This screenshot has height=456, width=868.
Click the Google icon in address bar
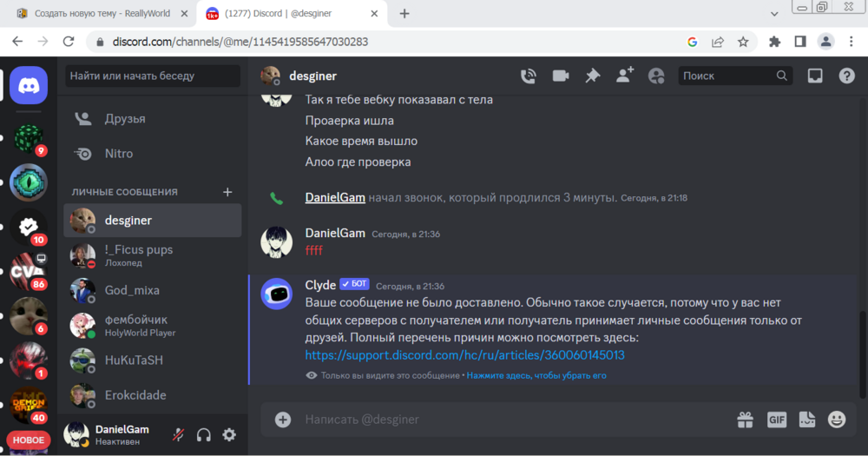[x=692, y=42]
